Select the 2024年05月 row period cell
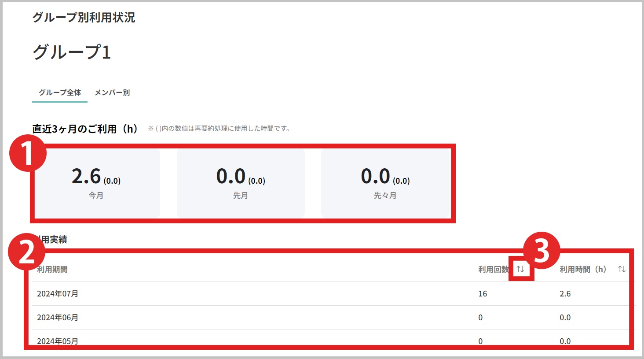Image resolution: width=644 pixels, height=359 pixels. [58, 341]
